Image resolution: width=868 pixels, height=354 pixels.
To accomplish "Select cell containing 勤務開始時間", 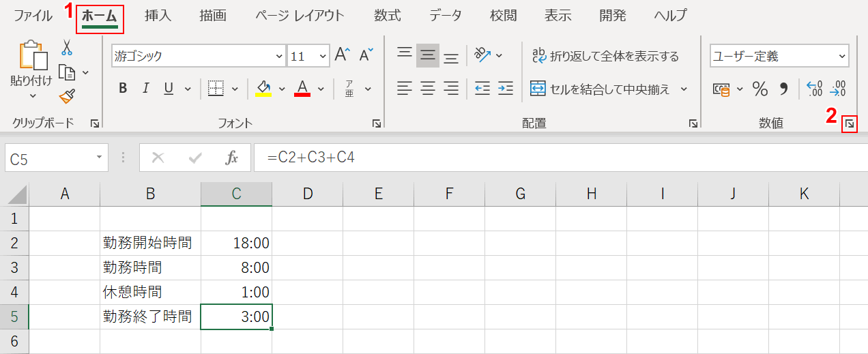I will (x=150, y=243).
